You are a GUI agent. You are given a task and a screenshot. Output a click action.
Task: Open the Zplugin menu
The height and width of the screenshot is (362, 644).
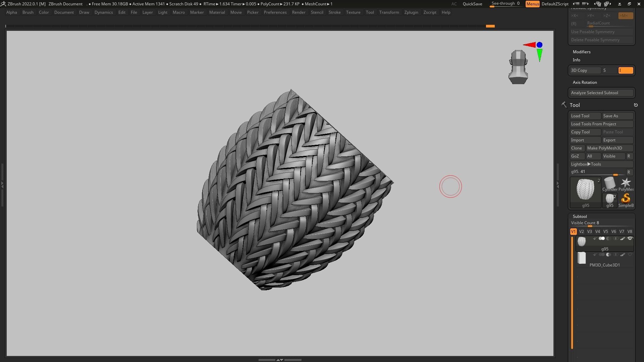point(411,12)
